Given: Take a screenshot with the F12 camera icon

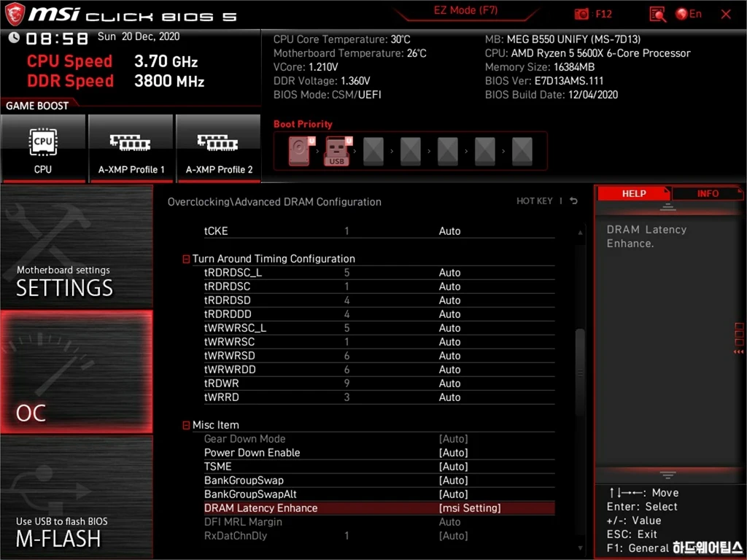Looking at the screenshot, I should [581, 15].
